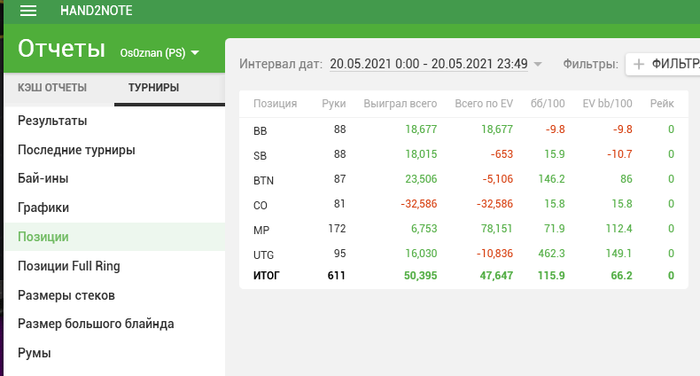Screen dimensions: 700x376
Task: Select the BTN position row label
Action: click(x=263, y=180)
